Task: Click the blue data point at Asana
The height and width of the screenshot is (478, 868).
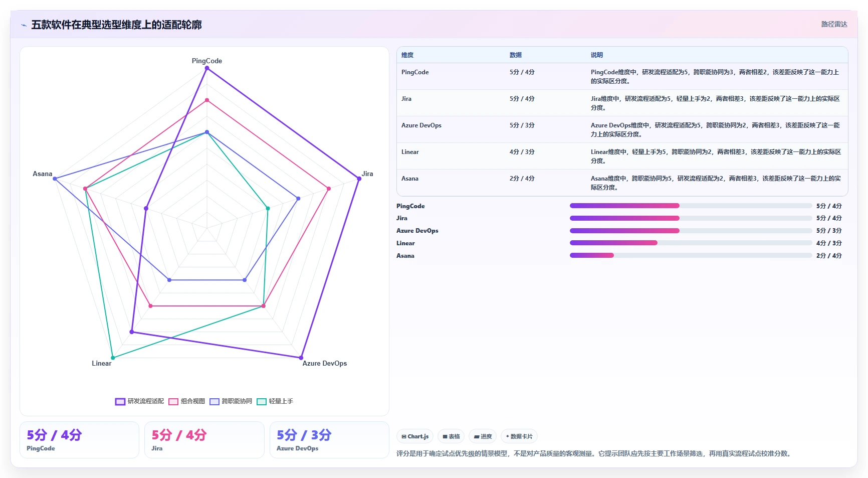Action: click(55, 179)
